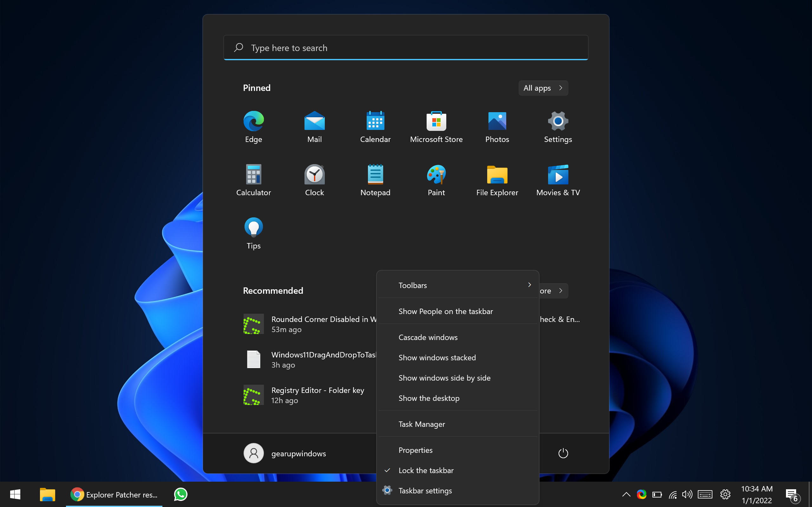Select Cascade windows menu item
Image resolution: width=812 pixels, height=507 pixels.
428,337
